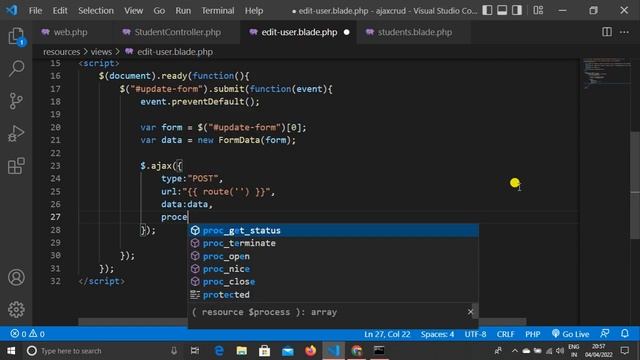Change language mode via PHP item
The image size is (640, 360).
click(533, 334)
